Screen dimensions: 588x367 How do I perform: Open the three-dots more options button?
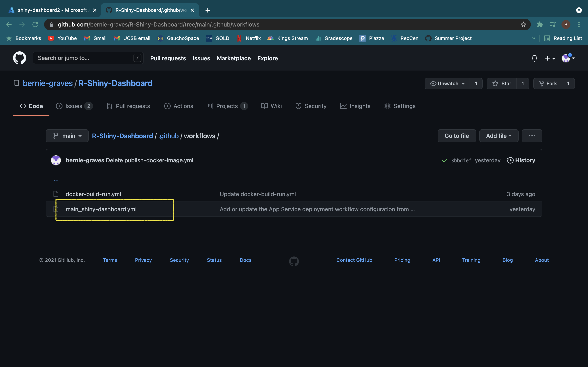coord(532,136)
